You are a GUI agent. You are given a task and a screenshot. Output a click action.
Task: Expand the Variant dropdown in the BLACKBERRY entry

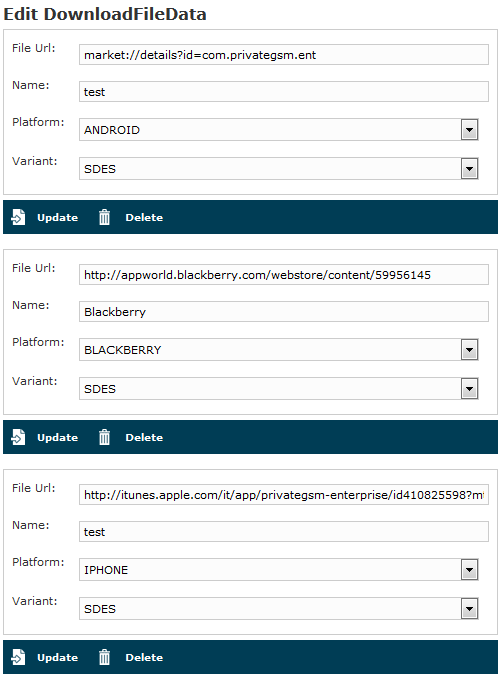(x=469, y=389)
